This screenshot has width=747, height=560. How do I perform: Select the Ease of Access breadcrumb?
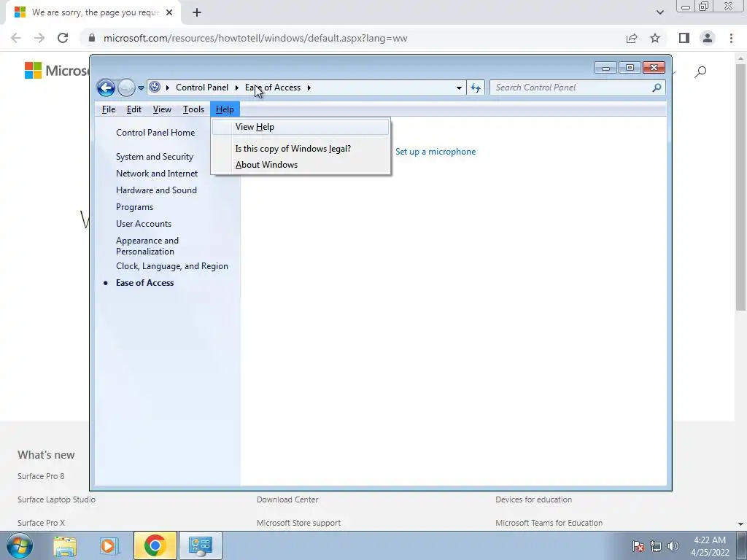[273, 87]
